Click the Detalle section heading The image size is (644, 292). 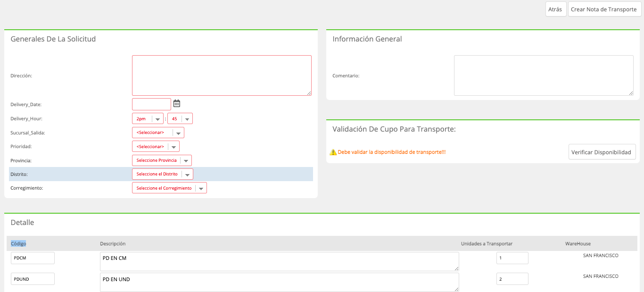(x=22, y=223)
